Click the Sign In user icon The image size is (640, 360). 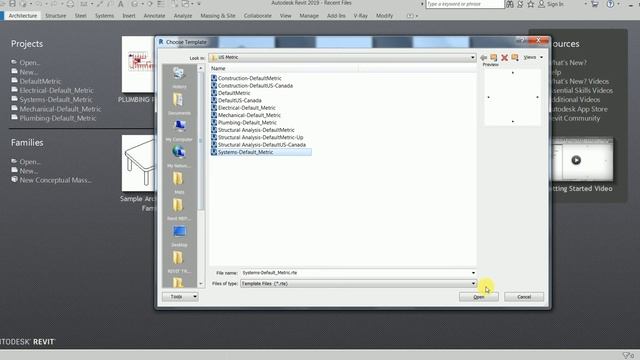542,4
